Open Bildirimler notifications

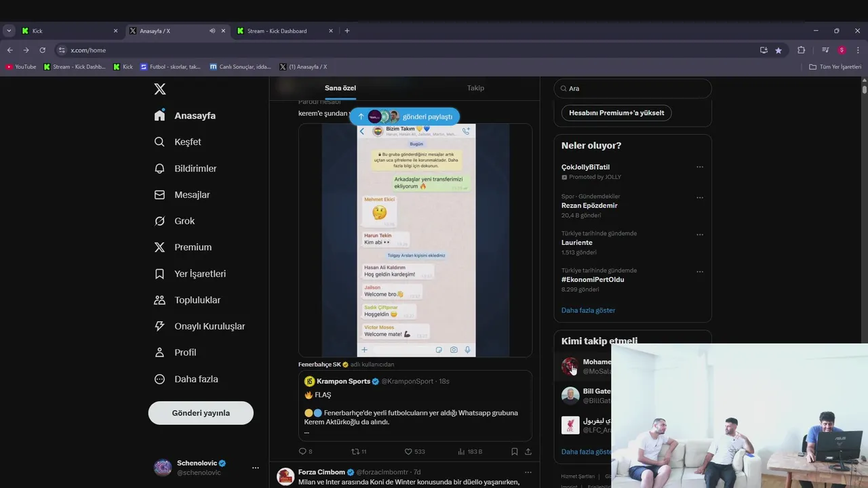coord(186,168)
